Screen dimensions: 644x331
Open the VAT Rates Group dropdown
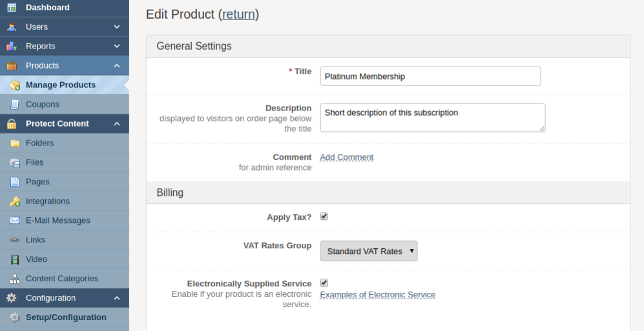point(369,251)
